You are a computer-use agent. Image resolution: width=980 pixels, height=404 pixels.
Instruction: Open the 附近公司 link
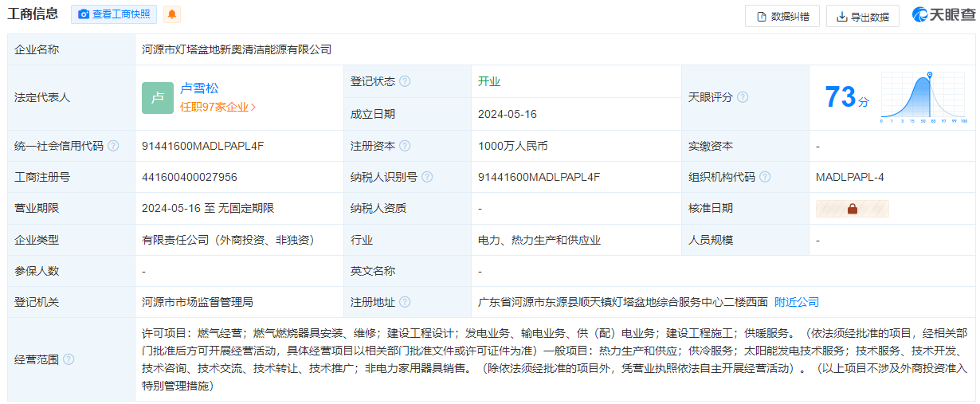tap(797, 302)
